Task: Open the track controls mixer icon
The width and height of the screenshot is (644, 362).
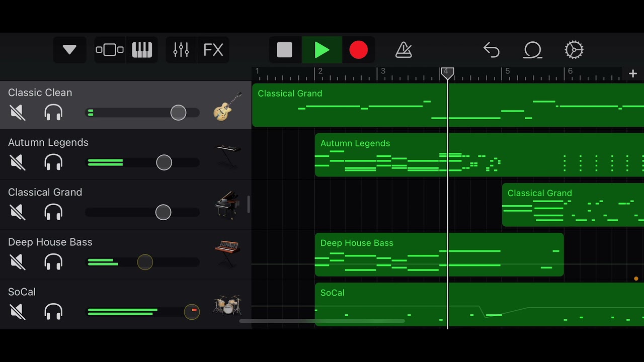Action: coord(181,50)
